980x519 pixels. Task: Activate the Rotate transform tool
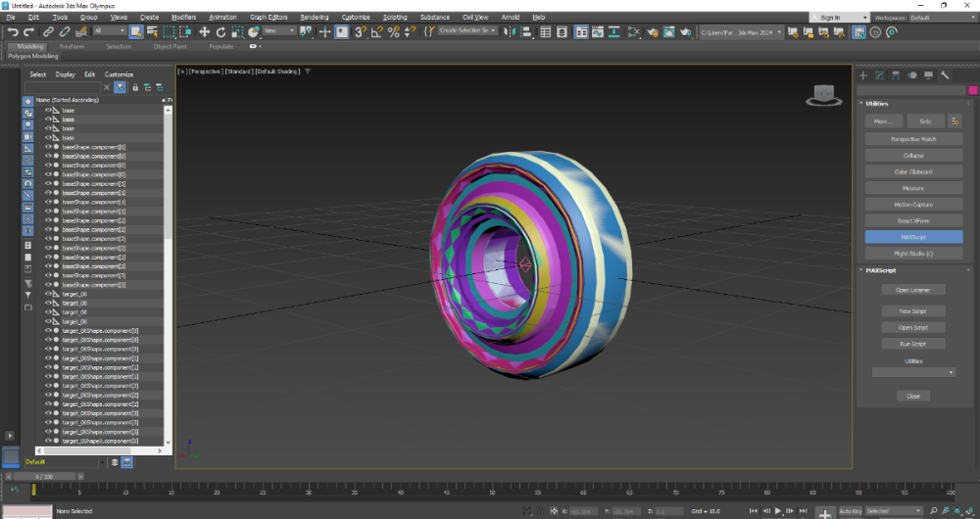tap(220, 32)
